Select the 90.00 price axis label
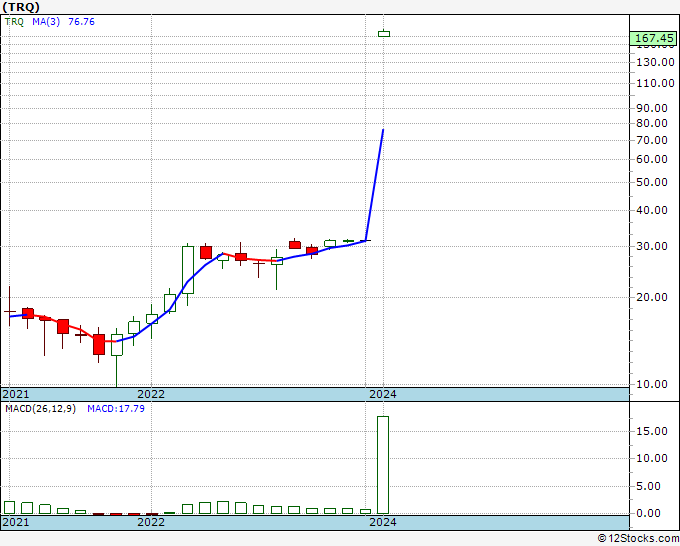680x546 pixels. coord(652,108)
